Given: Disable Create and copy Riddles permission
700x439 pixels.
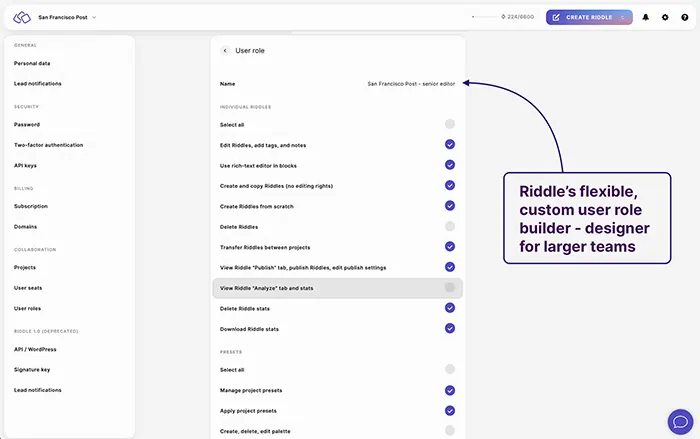Looking at the screenshot, I should 450,185.
